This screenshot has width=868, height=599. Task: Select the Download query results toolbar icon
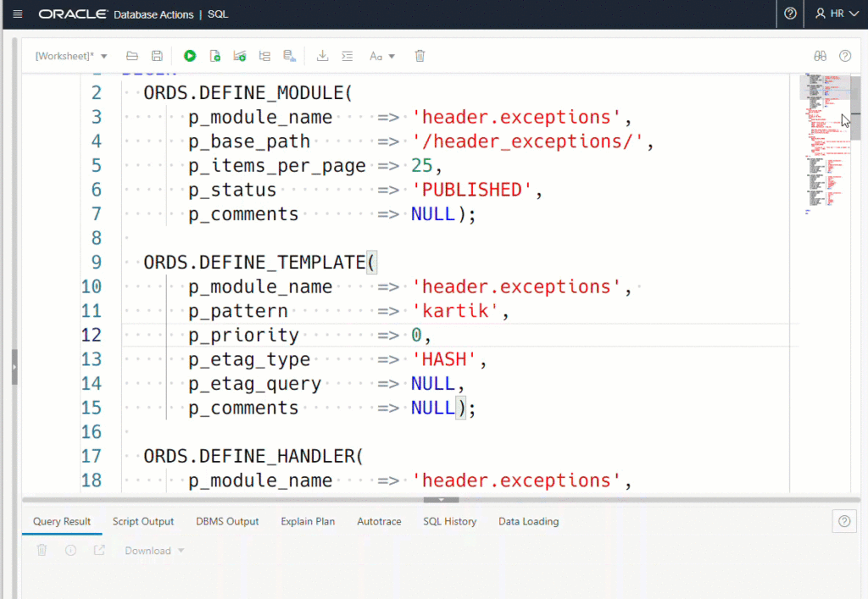pyautogui.click(x=323, y=55)
